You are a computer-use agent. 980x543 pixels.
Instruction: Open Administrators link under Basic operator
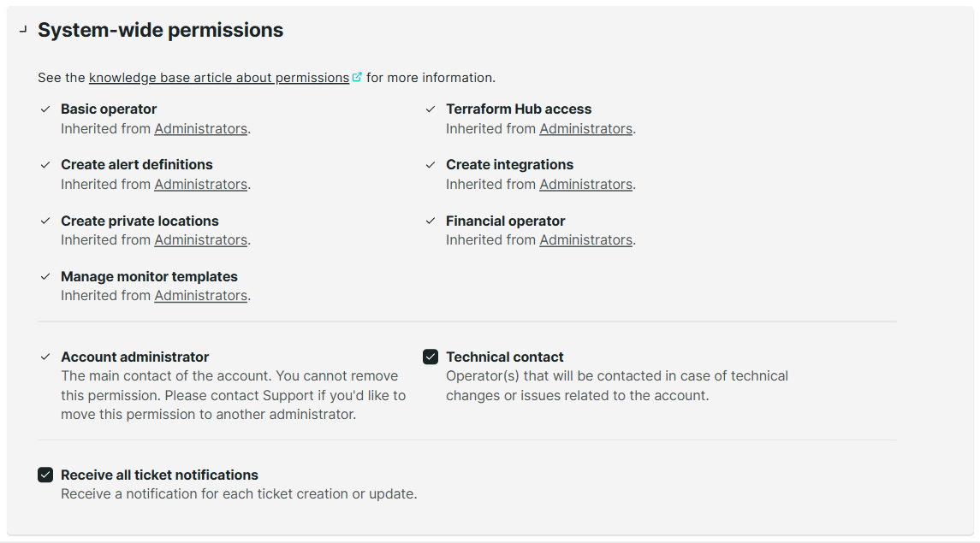point(200,128)
